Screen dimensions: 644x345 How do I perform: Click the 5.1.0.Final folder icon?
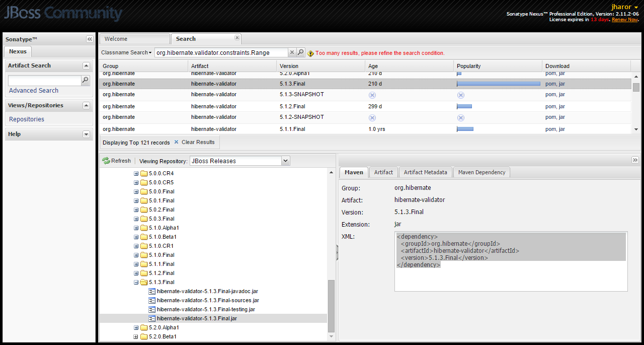[144, 255]
